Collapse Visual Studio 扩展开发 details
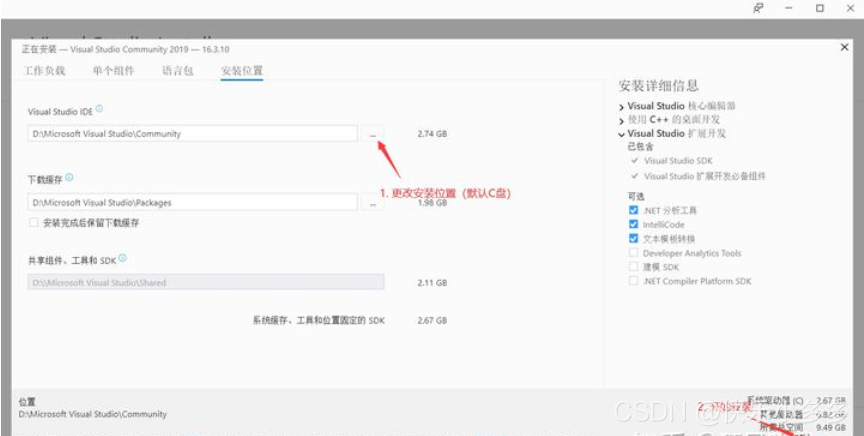 point(622,134)
